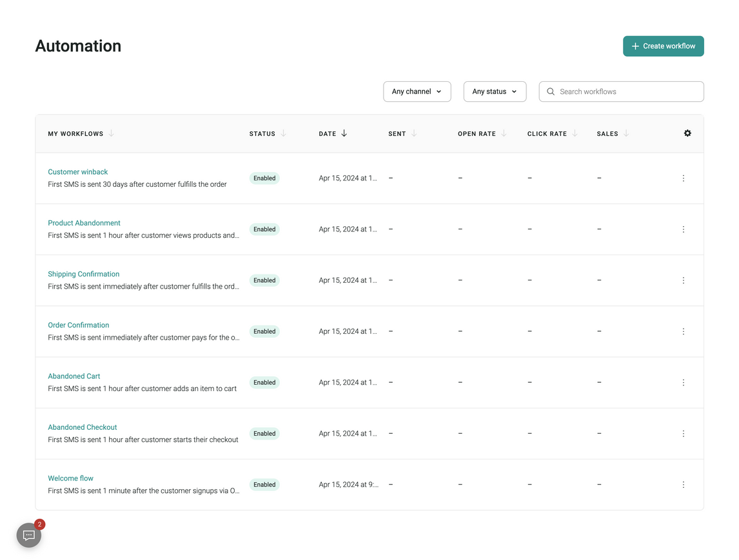Screen dimensions: 739x560
Task: Open more options for Customer winback
Action: click(x=684, y=179)
